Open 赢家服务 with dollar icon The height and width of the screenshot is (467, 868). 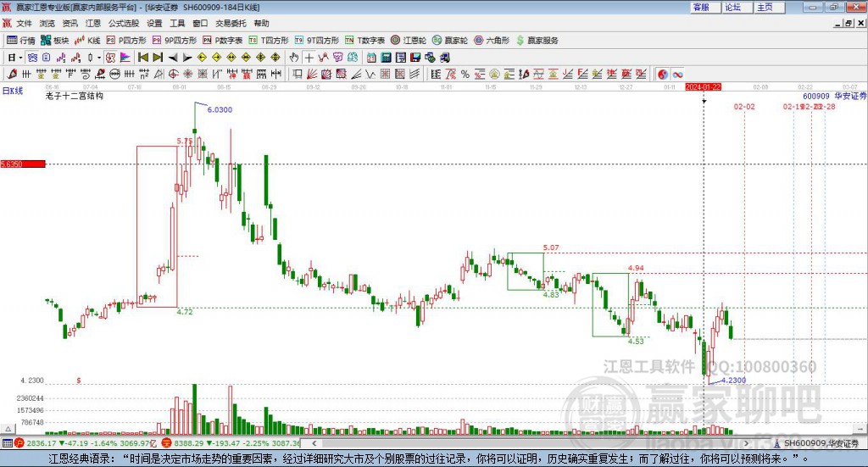pos(537,41)
